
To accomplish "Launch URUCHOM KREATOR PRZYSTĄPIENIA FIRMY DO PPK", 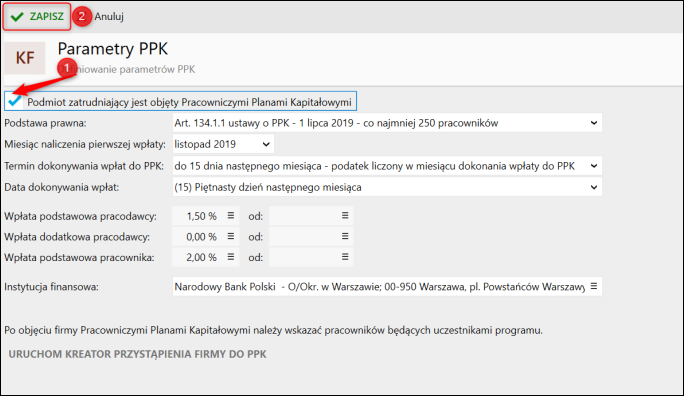I will [x=137, y=354].
